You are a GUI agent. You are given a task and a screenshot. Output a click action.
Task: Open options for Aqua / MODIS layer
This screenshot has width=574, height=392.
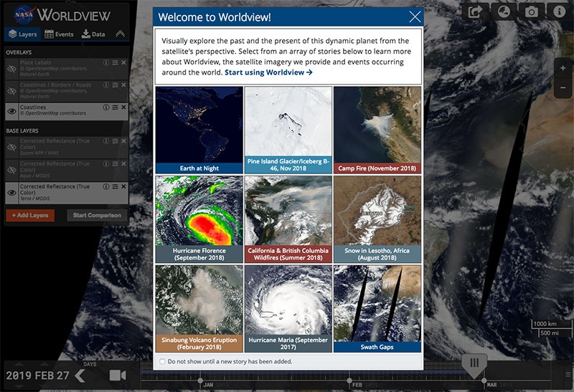click(115, 164)
